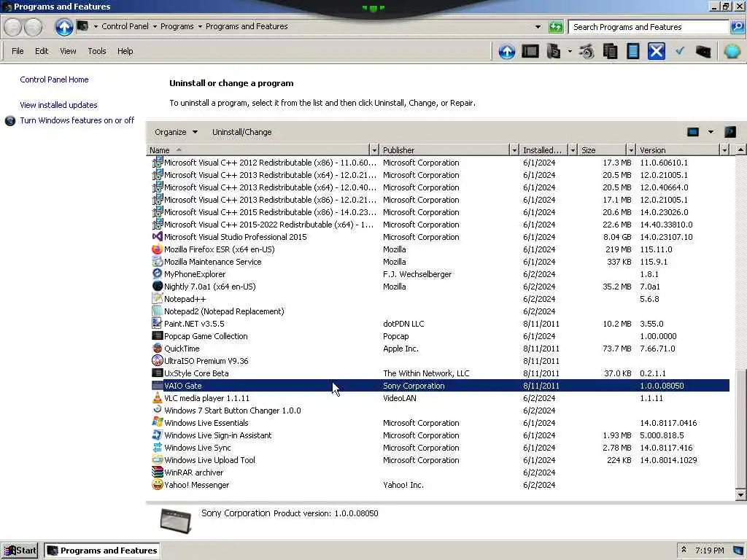The height and width of the screenshot is (560, 747).
Task: Click the Visual Studio Professional 2015 icon
Action: click(158, 237)
